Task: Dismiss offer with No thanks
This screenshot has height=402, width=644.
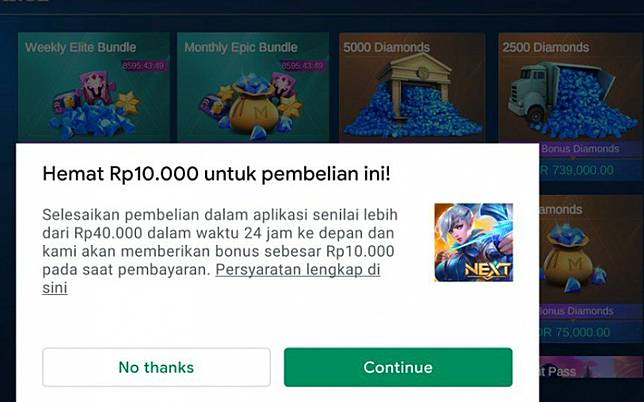Action: pos(156,367)
